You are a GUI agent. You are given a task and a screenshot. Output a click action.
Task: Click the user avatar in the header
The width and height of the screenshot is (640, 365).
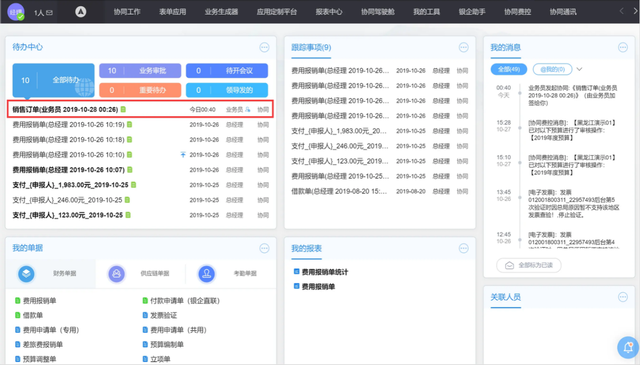[x=16, y=12]
